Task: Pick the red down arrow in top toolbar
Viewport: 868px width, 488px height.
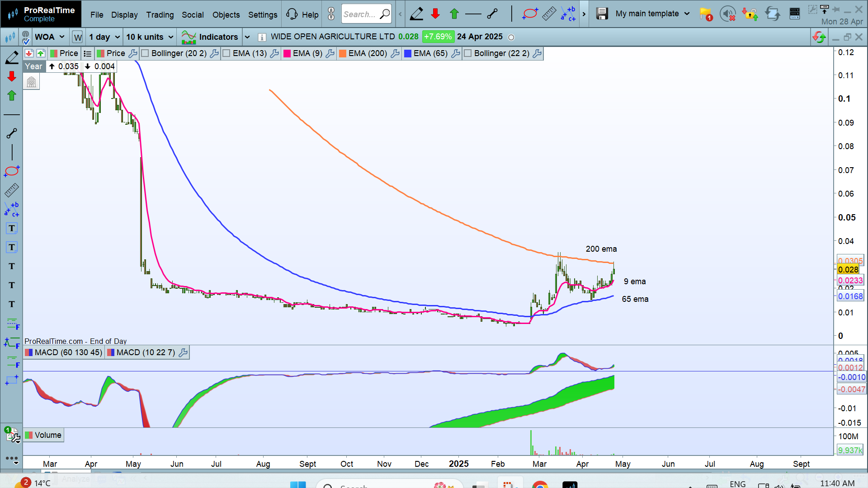Action: (x=435, y=14)
